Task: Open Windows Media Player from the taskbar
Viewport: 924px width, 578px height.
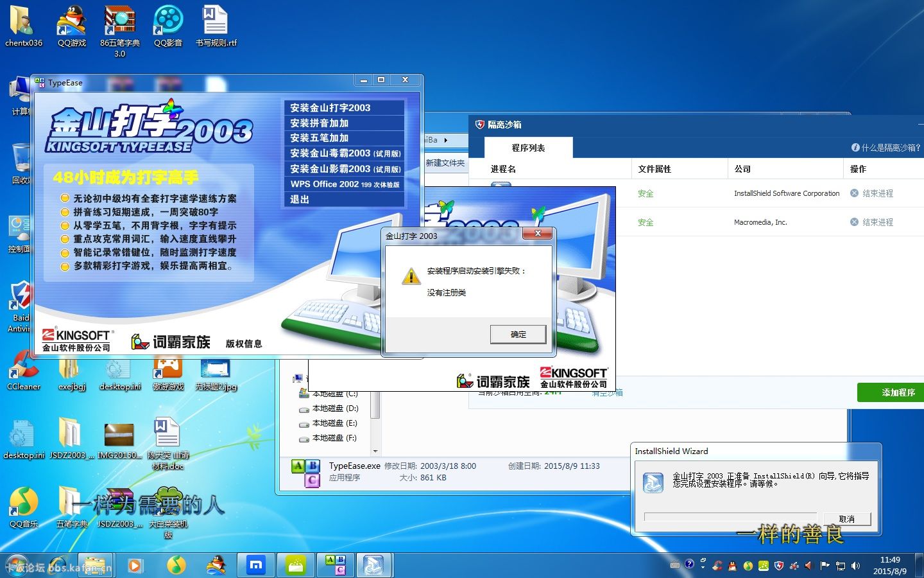Action: [x=135, y=565]
